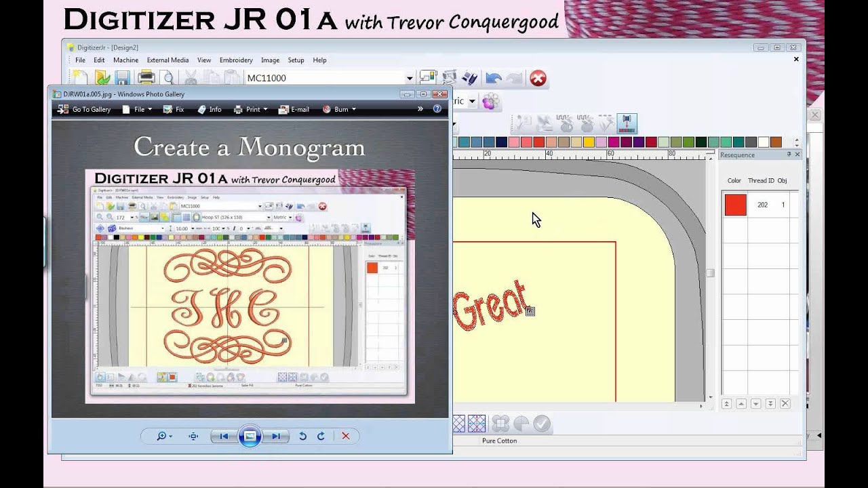Click the monogram image in Photo Gallery

pos(250,285)
